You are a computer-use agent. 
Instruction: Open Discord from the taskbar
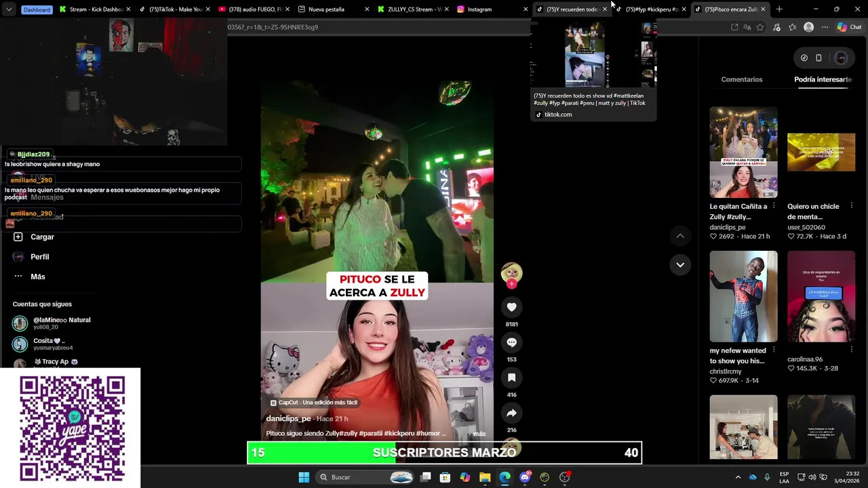tap(525, 477)
